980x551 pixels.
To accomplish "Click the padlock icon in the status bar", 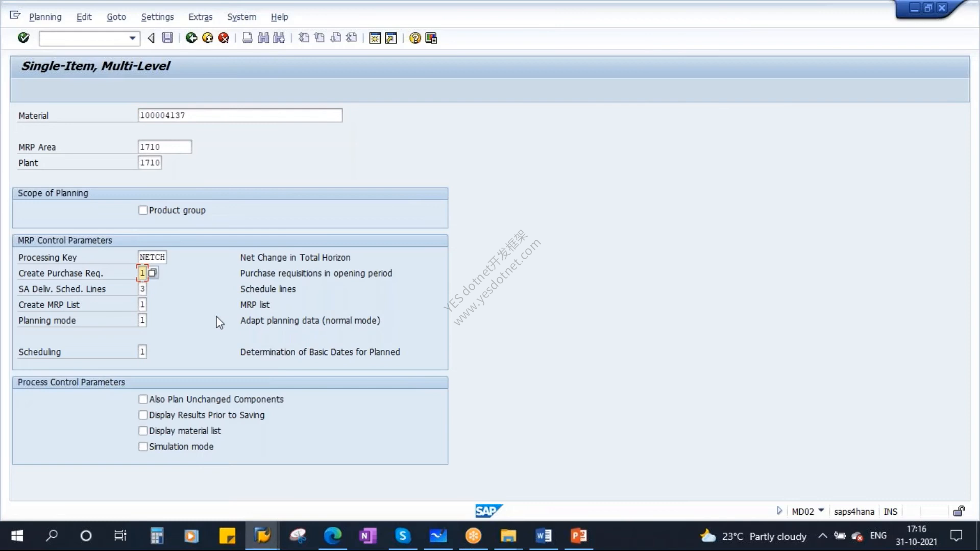I will coord(959,511).
